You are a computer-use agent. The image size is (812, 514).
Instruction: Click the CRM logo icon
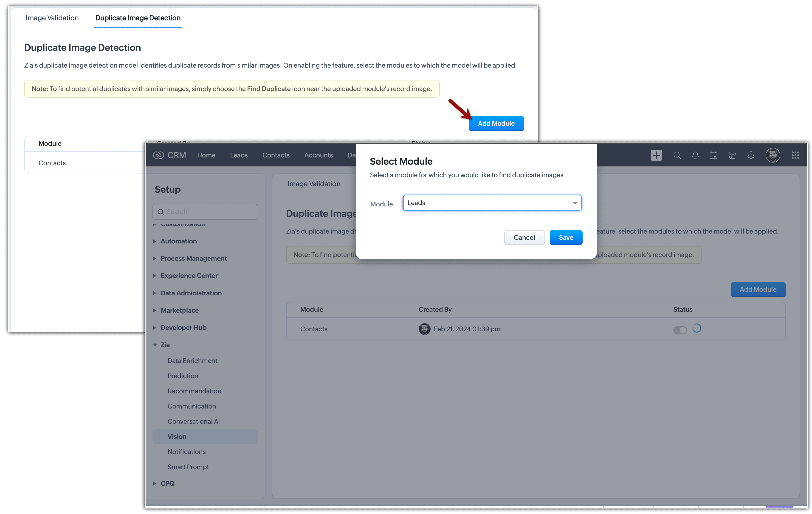(158, 155)
